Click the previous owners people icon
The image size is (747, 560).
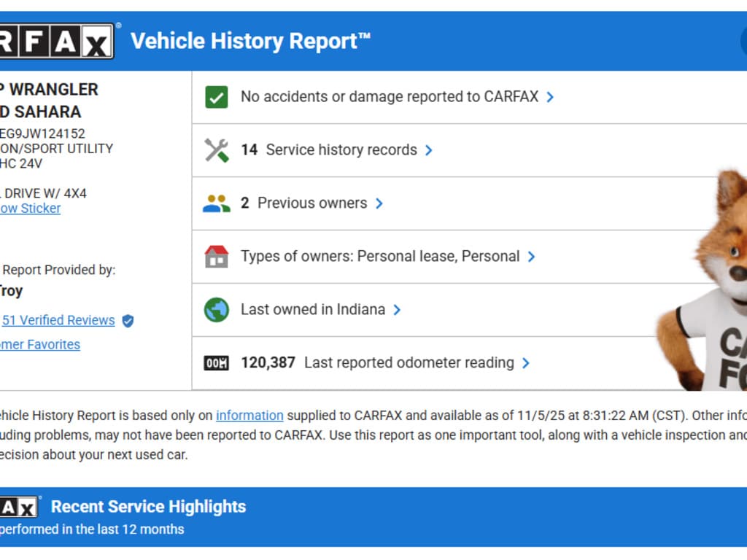[x=217, y=203]
